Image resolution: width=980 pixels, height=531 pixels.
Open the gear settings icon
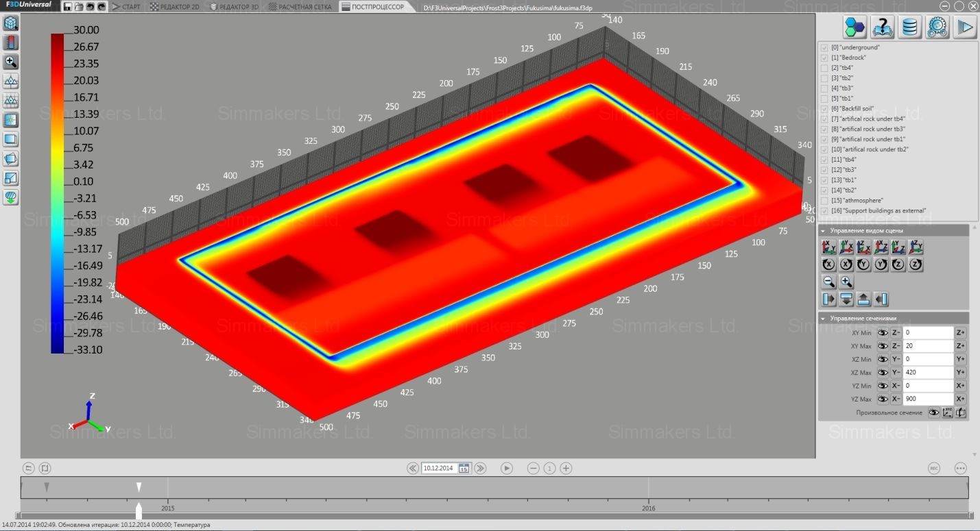click(x=937, y=27)
